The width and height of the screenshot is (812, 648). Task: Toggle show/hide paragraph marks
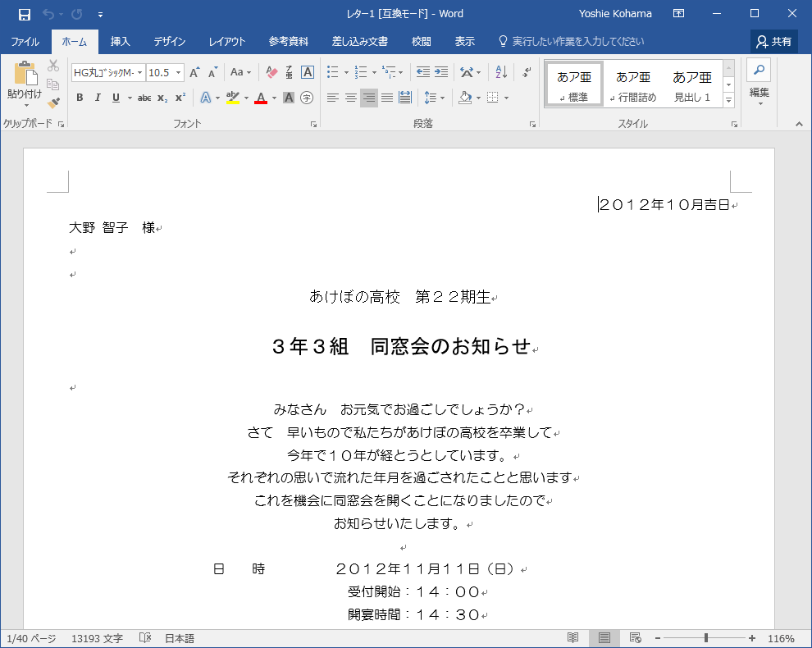526,72
